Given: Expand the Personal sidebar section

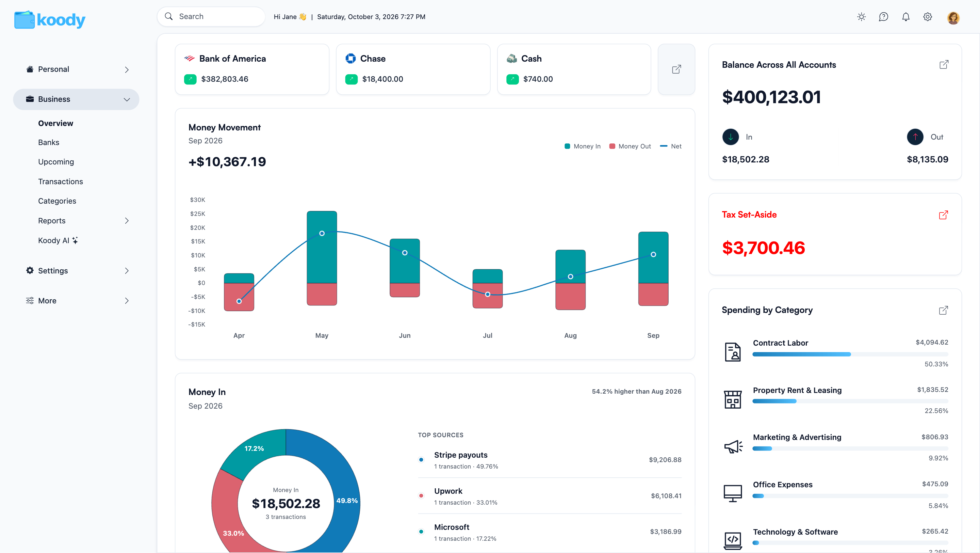Looking at the screenshot, I should click(x=76, y=69).
